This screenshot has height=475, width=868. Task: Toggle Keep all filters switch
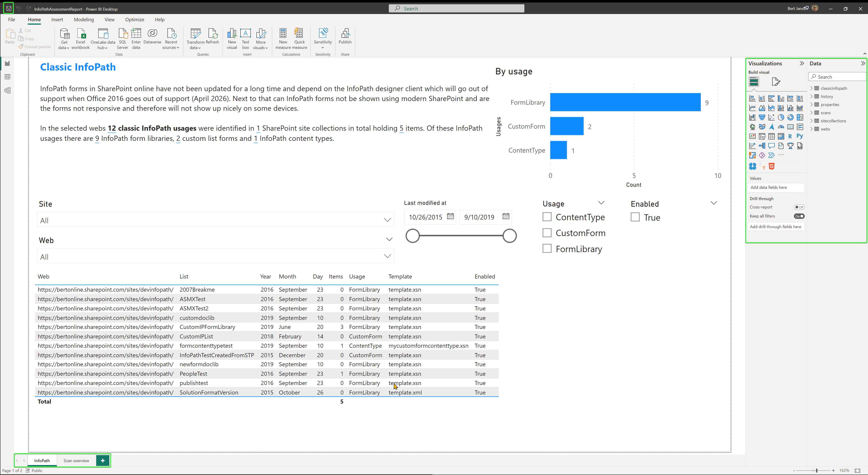(799, 216)
